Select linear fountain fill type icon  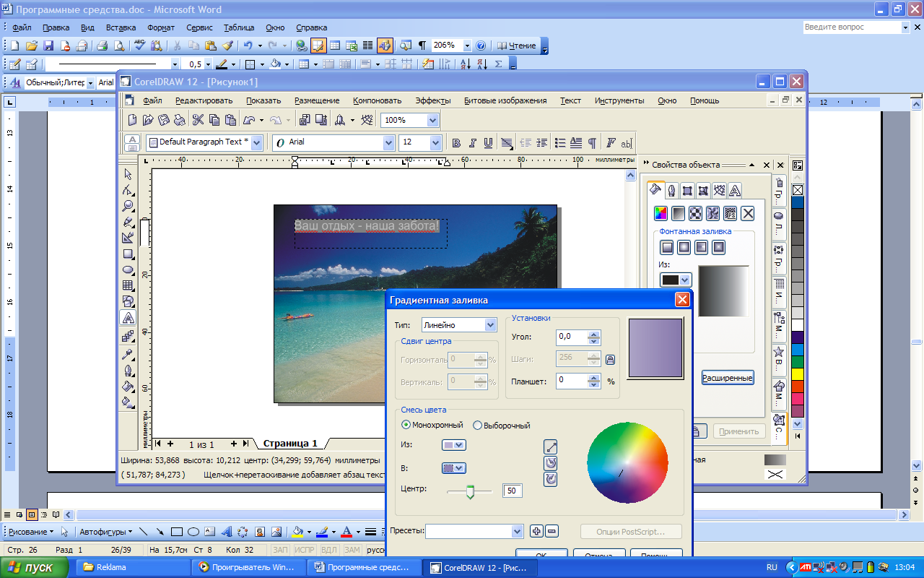point(667,247)
